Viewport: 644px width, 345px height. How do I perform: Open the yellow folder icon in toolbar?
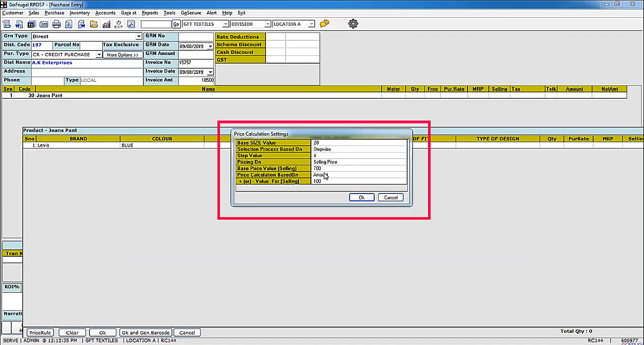pos(94,24)
